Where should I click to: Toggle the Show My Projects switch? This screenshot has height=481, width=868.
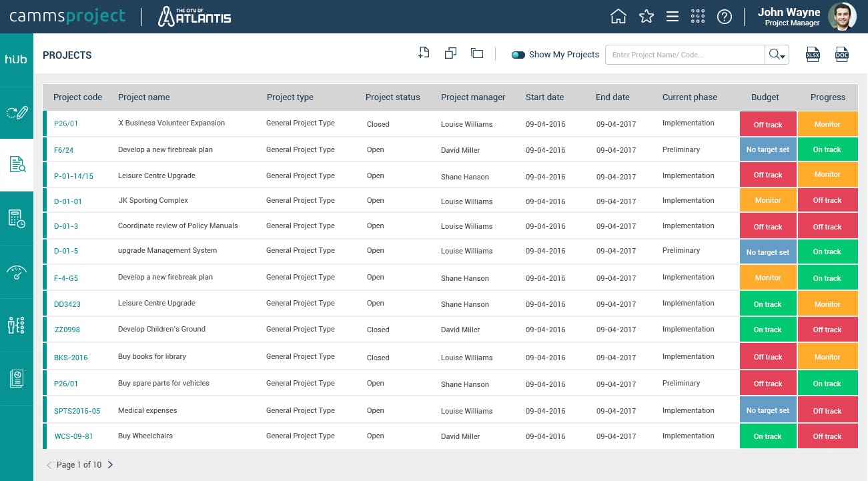518,55
